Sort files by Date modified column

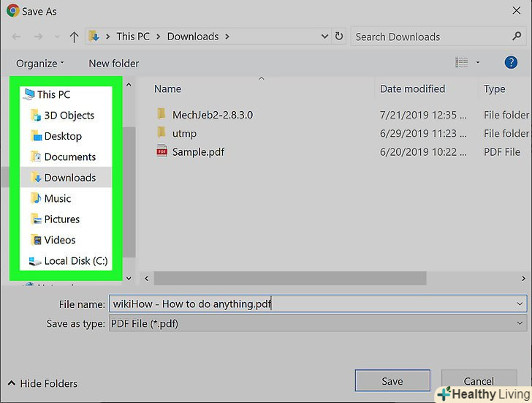[412, 89]
